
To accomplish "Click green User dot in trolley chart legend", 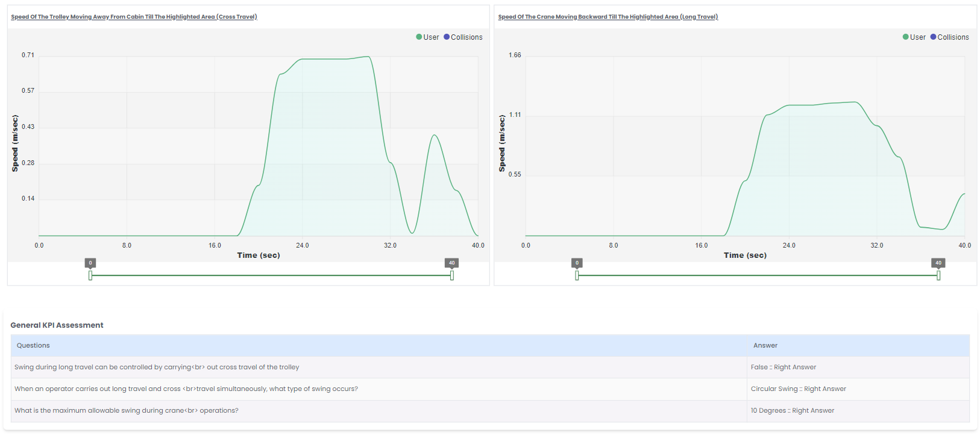I will [x=419, y=37].
